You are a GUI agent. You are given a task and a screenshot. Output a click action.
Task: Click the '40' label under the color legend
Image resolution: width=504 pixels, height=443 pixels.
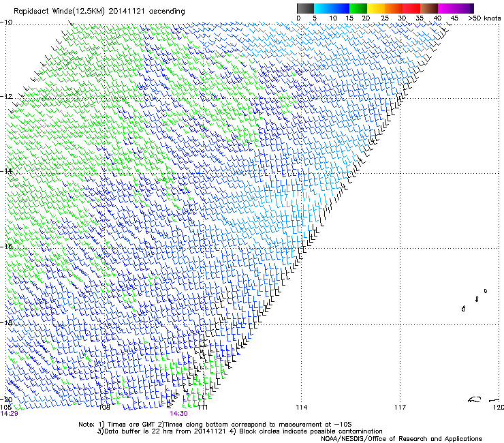[x=437, y=18]
